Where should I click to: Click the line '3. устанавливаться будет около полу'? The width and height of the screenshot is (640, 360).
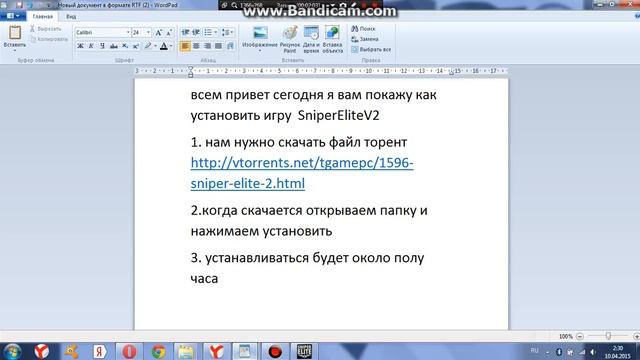point(307,258)
